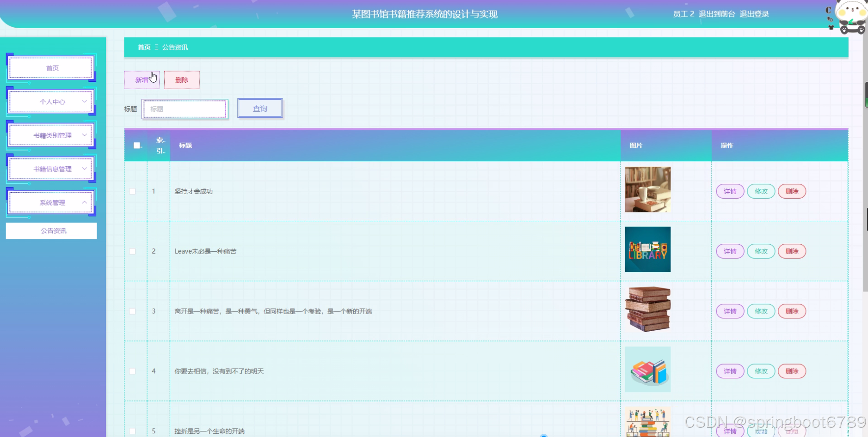Click the 操作 column header
The width and height of the screenshot is (868, 437).
[727, 146]
